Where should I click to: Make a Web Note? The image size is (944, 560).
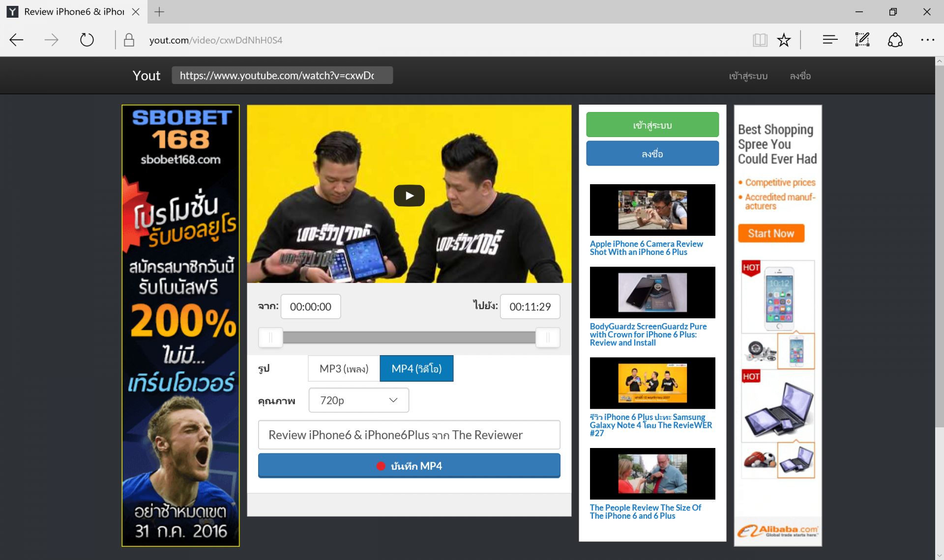tap(862, 40)
